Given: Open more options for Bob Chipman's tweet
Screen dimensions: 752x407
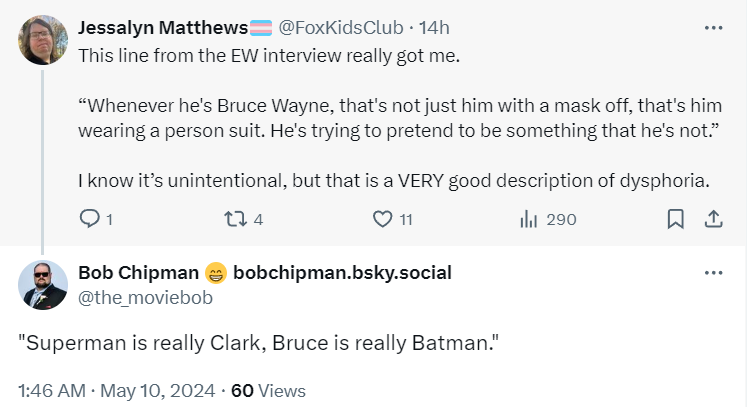Looking at the screenshot, I should (x=714, y=273).
